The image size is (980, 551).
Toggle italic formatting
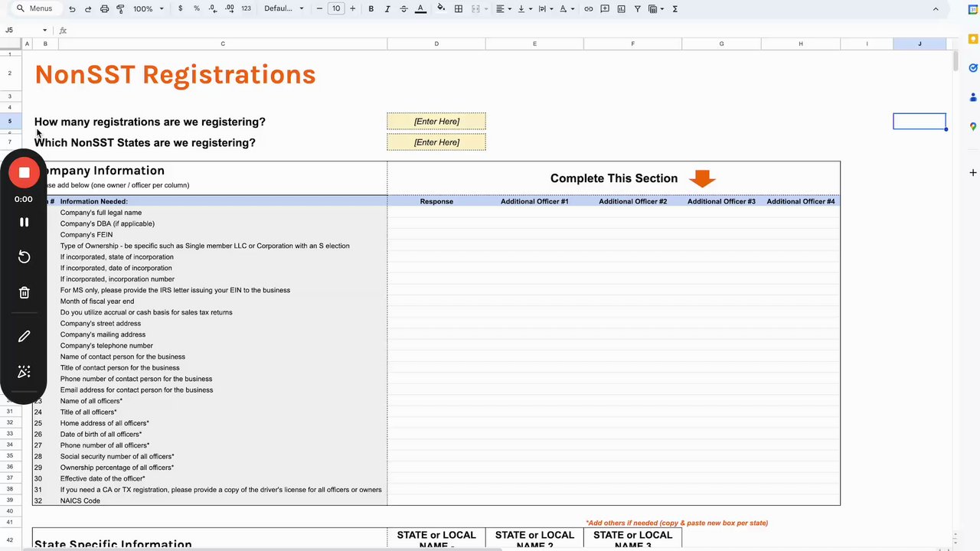coord(387,8)
